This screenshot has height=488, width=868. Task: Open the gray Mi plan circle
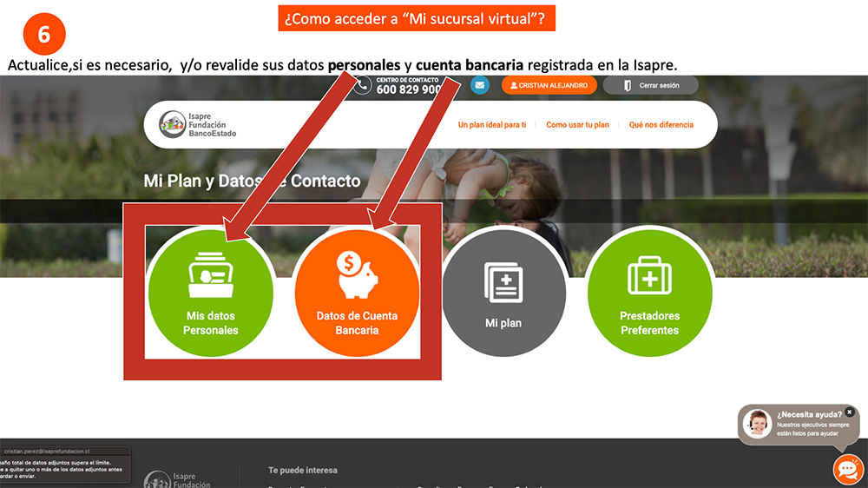[x=503, y=293]
